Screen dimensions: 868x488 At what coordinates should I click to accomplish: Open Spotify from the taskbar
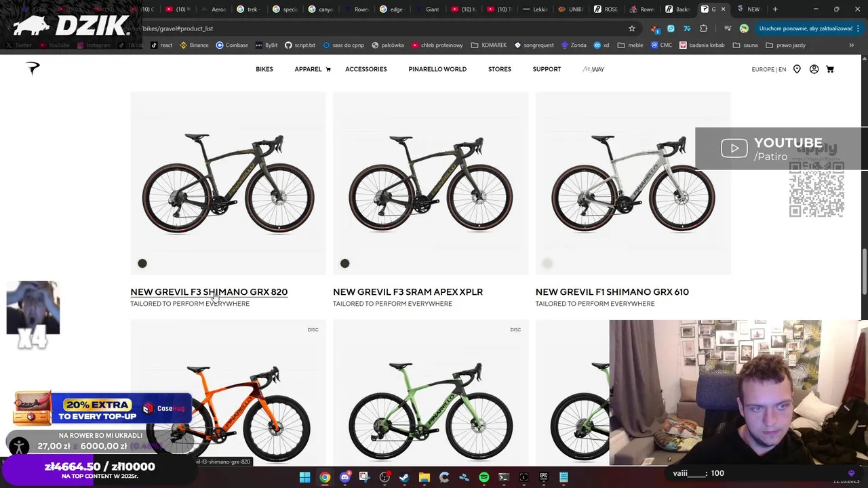tap(484, 477)
